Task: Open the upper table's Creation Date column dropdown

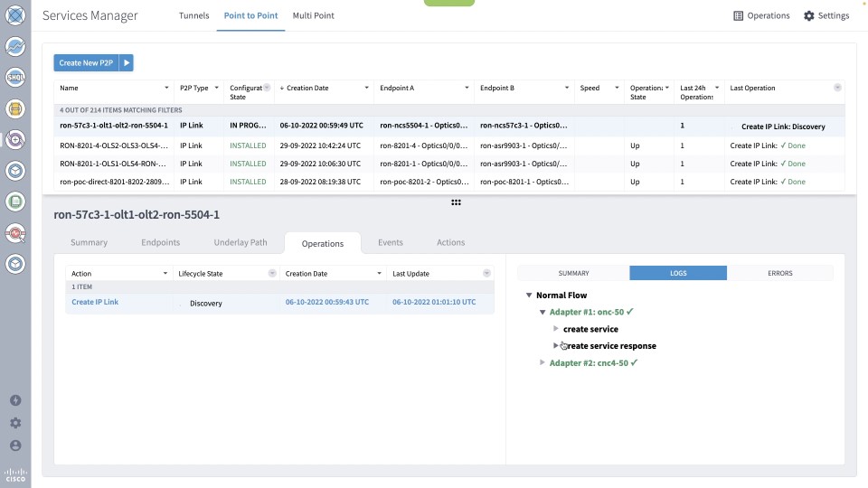Action: (x=366, y=88)
